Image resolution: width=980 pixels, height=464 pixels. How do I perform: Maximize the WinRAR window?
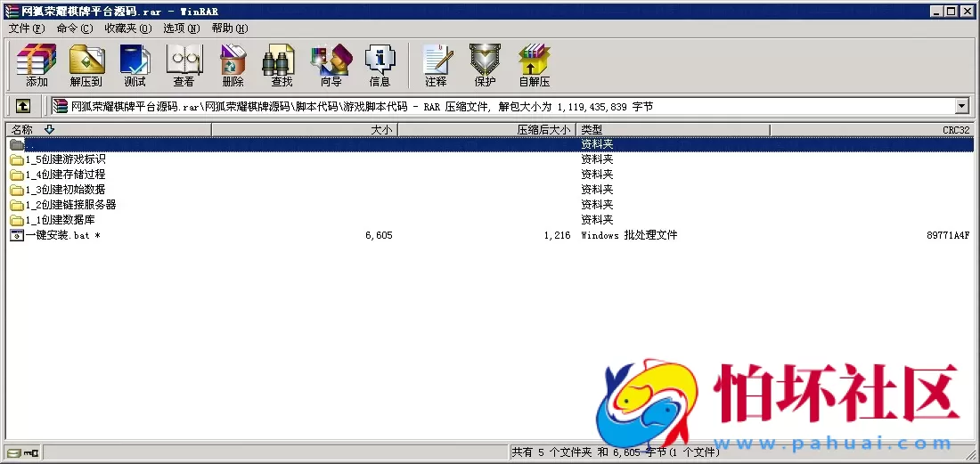(951, 11)
